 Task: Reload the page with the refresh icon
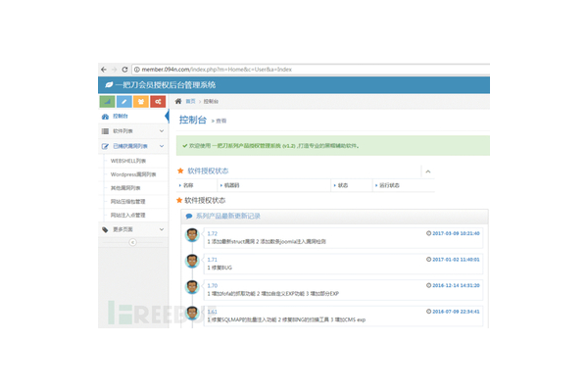(124, 70)
